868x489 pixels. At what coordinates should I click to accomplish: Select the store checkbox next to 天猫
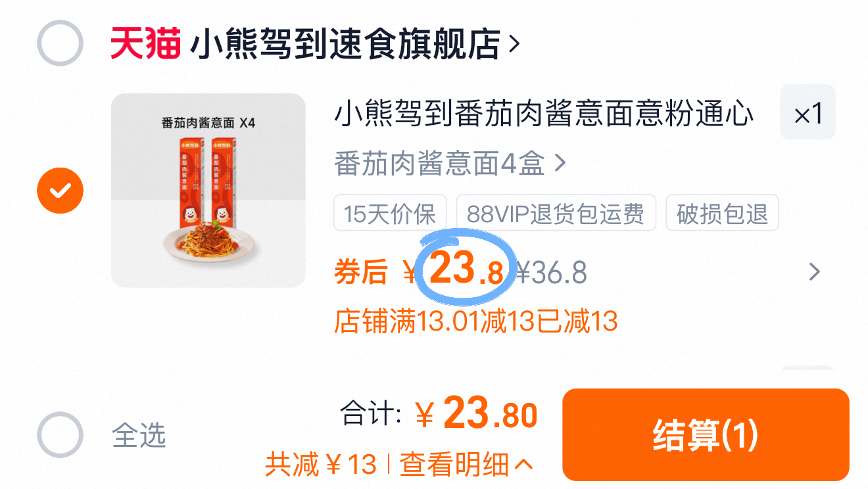tap(60, 43)
